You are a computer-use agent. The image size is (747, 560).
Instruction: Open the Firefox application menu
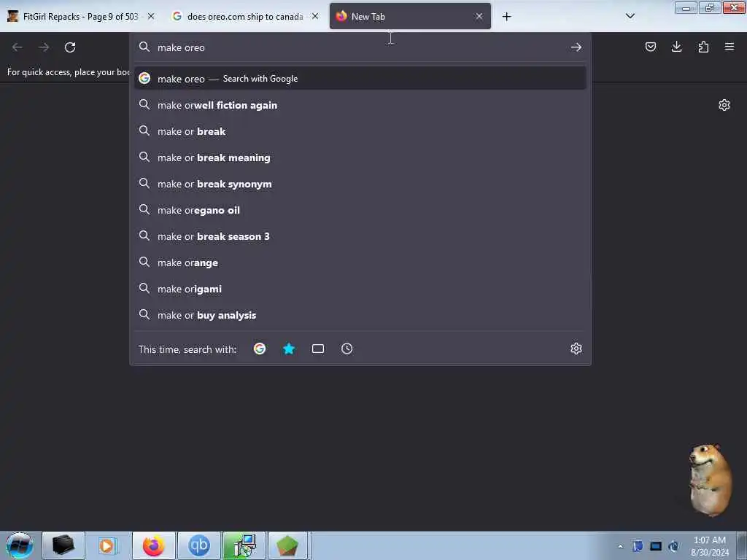click(x=729, y=47)
